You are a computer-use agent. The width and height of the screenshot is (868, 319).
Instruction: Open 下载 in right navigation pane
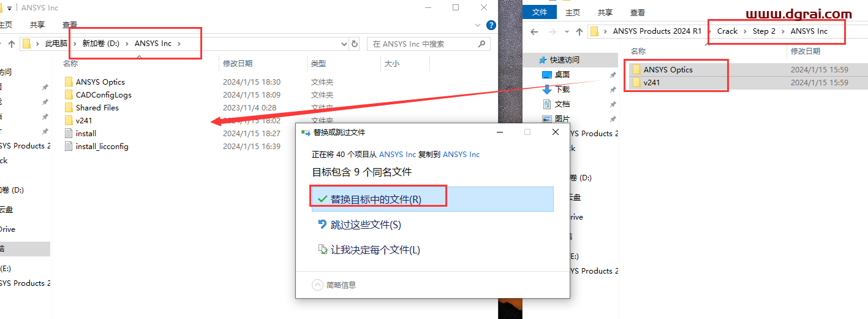(562, 90)
